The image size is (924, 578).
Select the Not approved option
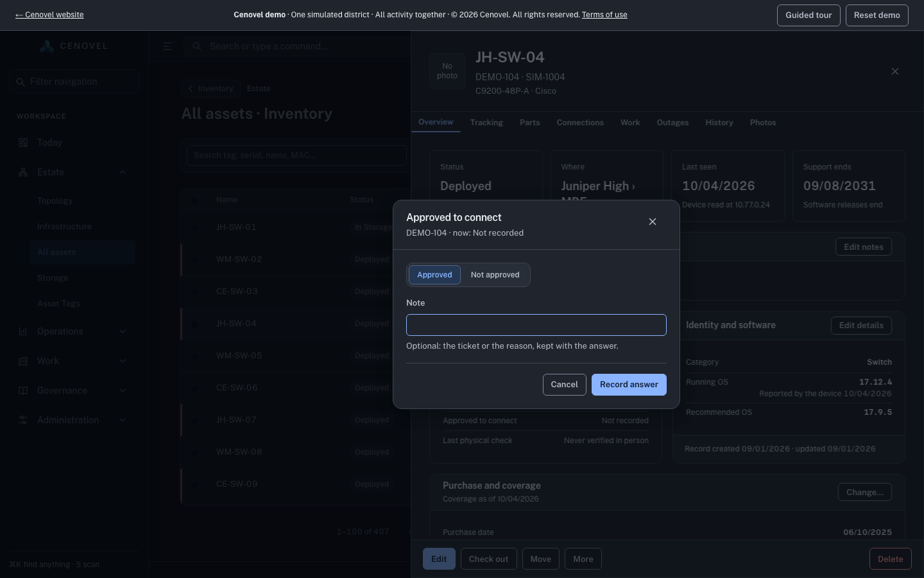tap(495, 275)
